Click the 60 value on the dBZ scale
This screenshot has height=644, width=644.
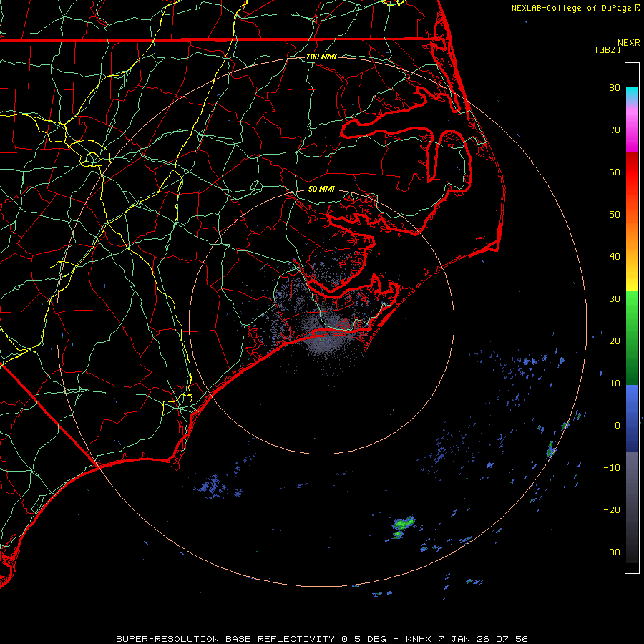point(615,172)
